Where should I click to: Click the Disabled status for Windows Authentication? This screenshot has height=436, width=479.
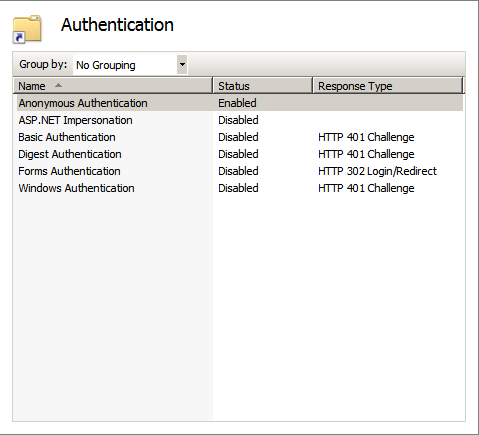point(238,188)
